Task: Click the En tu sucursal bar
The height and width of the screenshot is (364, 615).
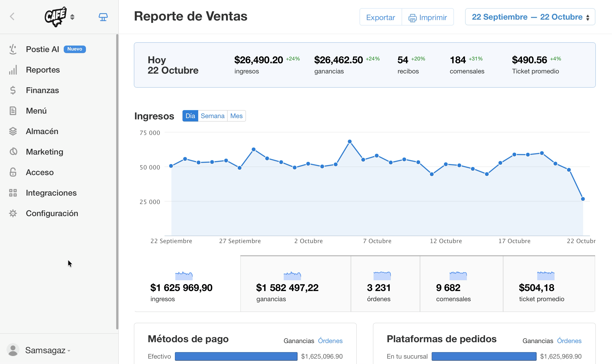Action: point(484,356)
